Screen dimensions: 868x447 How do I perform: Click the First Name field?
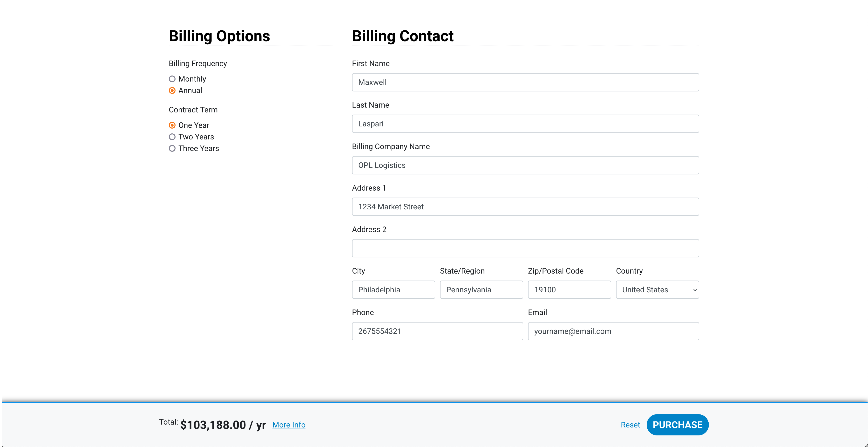pyautogui.click(x=525, y=82)
